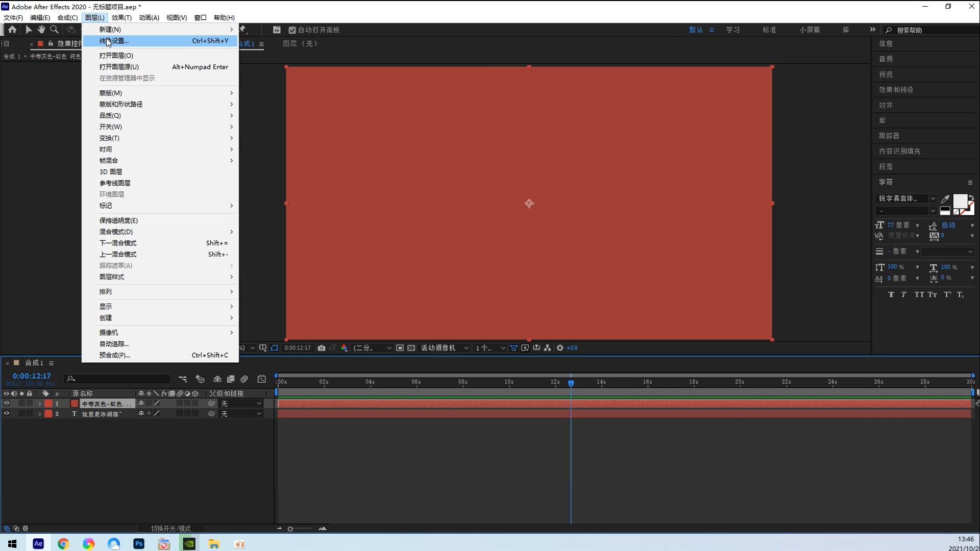Screen dimensions: 980x551
Task: Open the Blending Mode submenu
Action: tap(116, 232)
